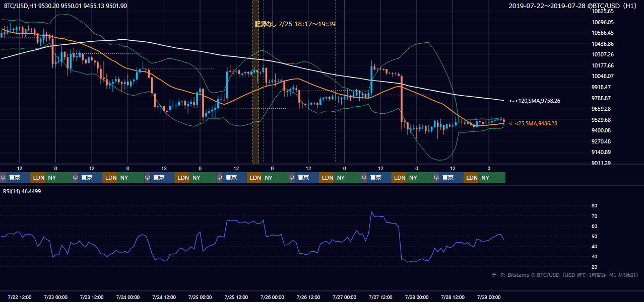Click the 7/23 00:00 time axis label
Screen dimensions: 644x302
55,297
